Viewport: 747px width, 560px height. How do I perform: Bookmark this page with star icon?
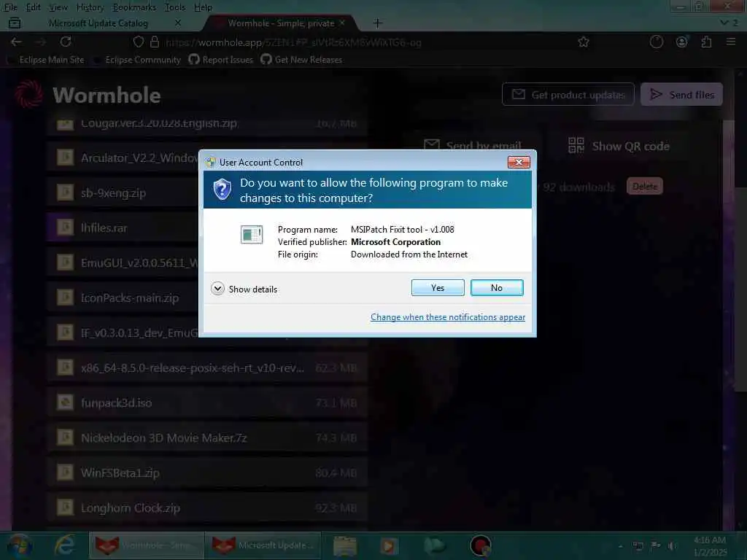click(583, 42)
